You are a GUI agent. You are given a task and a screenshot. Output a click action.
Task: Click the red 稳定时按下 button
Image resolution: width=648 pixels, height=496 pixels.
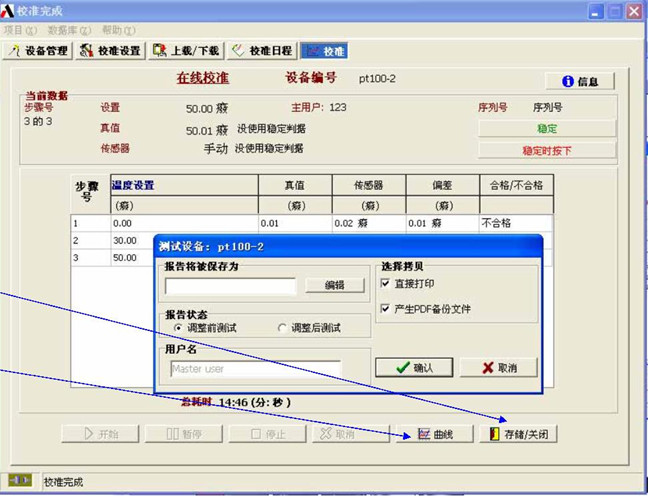(x=547, y=150)
